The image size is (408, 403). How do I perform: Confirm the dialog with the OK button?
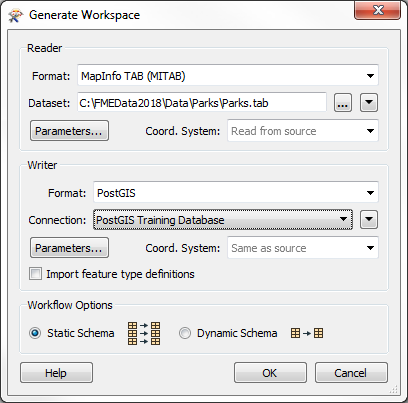coord(270,373)
